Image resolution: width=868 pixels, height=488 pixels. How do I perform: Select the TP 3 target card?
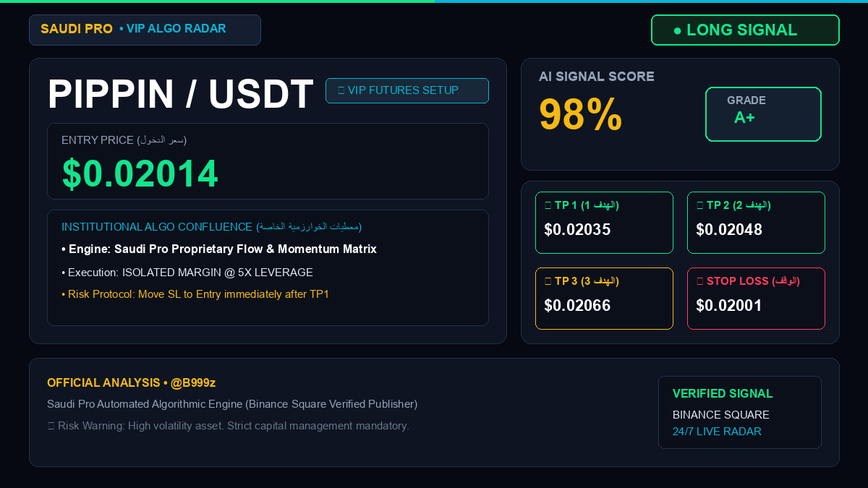tap(604, 299)
